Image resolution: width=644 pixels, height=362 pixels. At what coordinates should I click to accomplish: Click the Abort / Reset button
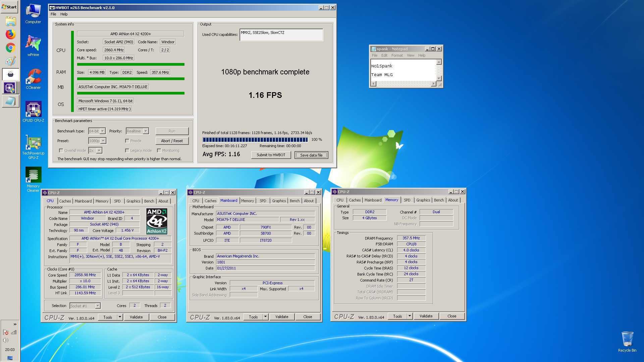pyautogui.click(x=172, y=141)
